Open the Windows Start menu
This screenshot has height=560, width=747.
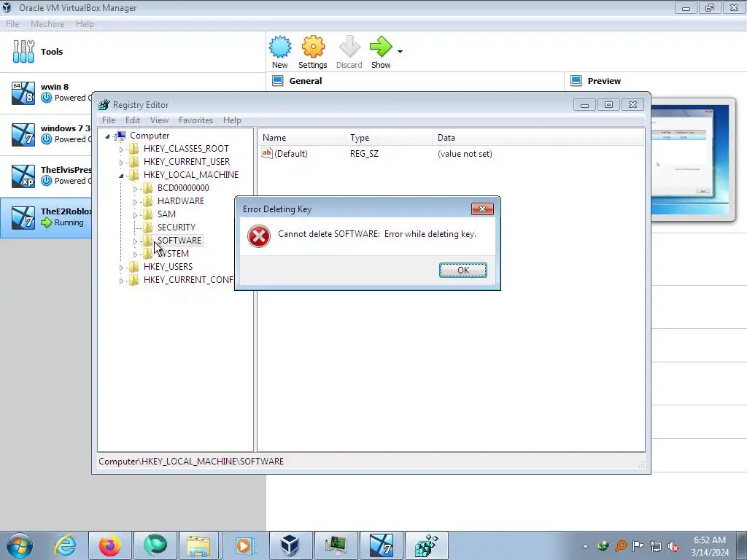tap(19, 545)
